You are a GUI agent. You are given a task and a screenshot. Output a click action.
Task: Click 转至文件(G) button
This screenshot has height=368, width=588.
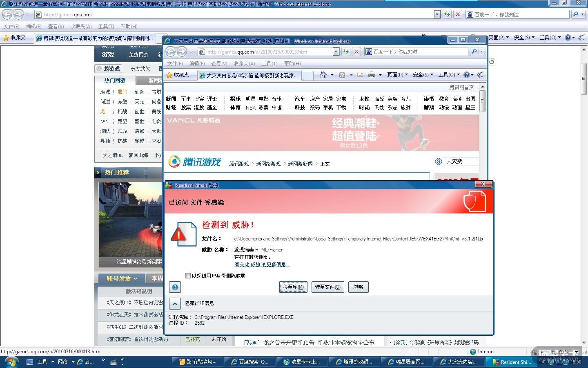click(327, 287)
